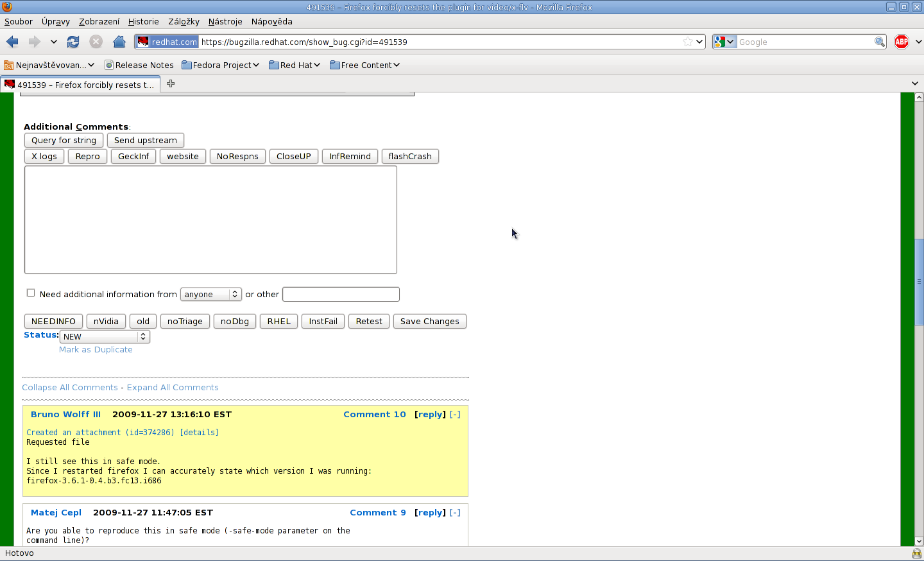Viewport: 924px width, 561px height.
Task: Click the Firefox logo in the title bar
Action: coord(7,7)
